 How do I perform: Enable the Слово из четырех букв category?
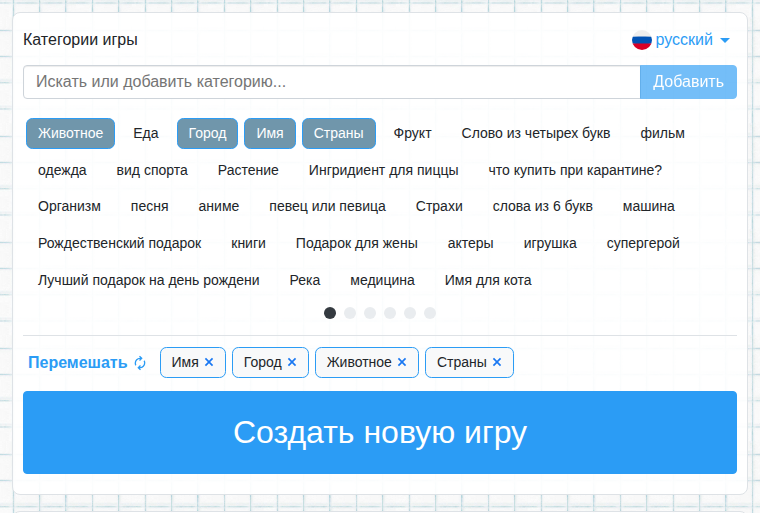coord(536,133)
